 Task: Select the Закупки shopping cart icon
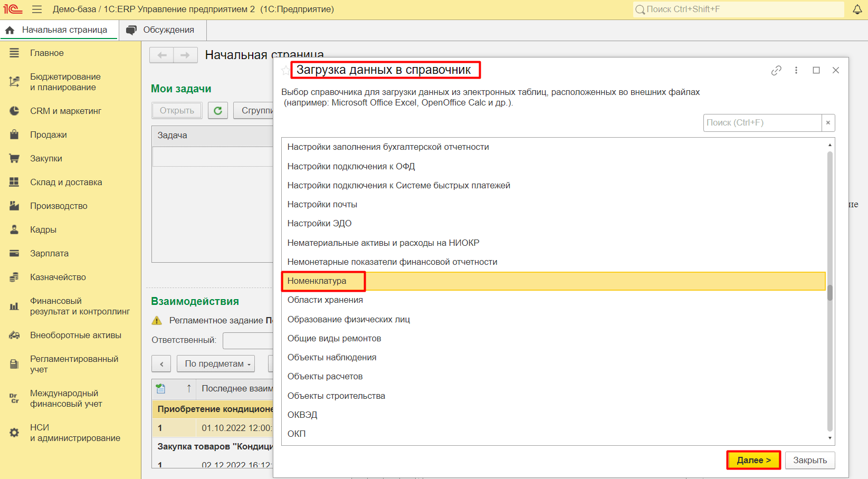coord(14,158)
